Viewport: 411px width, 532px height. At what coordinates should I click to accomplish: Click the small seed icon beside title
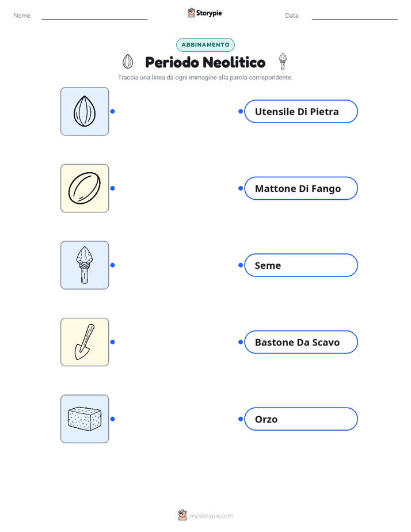click(128, 62)
